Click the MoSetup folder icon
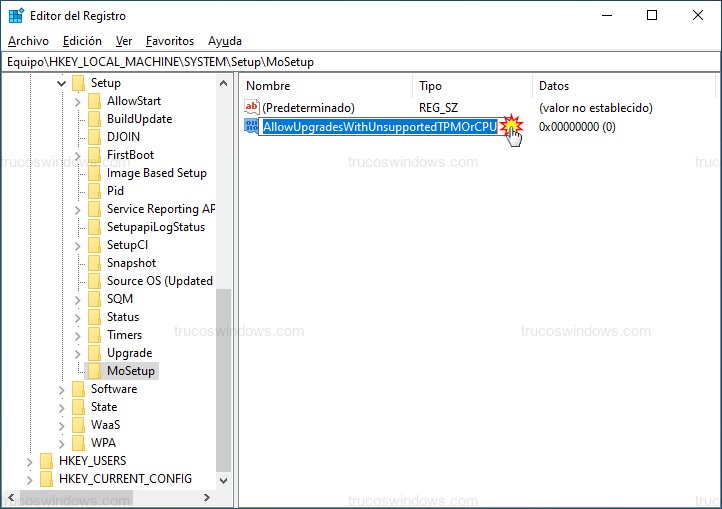 tap(94, 371)
